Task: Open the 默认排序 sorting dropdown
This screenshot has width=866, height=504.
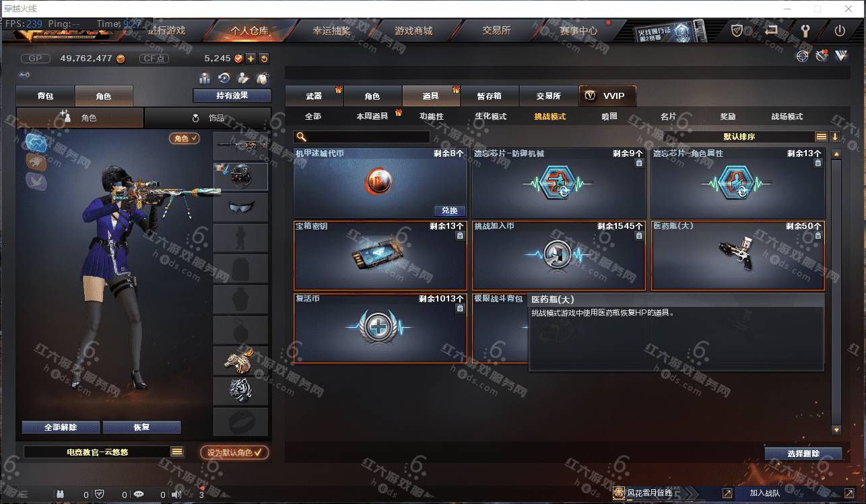Action: (739, 137)
